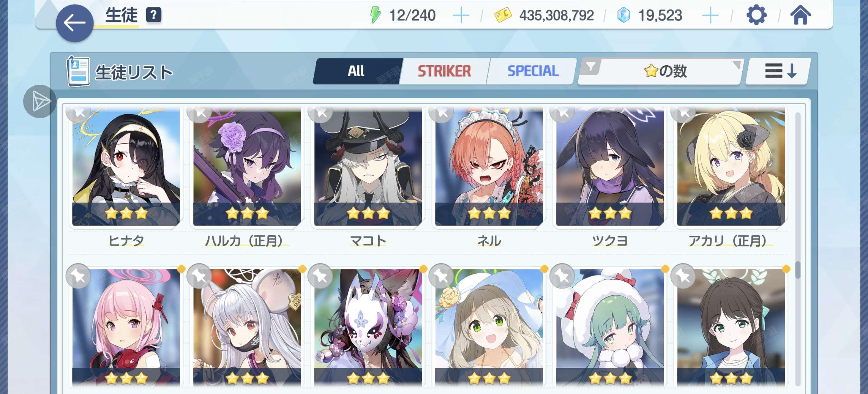The height and width of the screenshot is (394, 868).
Task: Open the ★の数 sort dropdown
Action: click(665, 71)
